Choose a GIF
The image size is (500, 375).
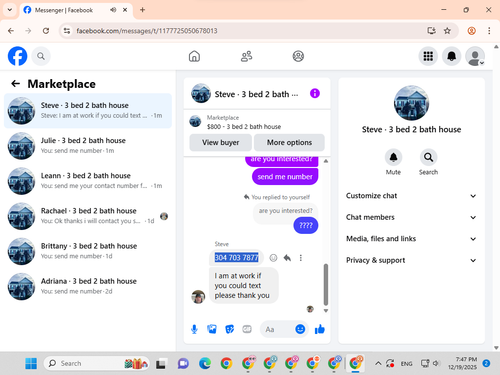[x=247, y=329]
